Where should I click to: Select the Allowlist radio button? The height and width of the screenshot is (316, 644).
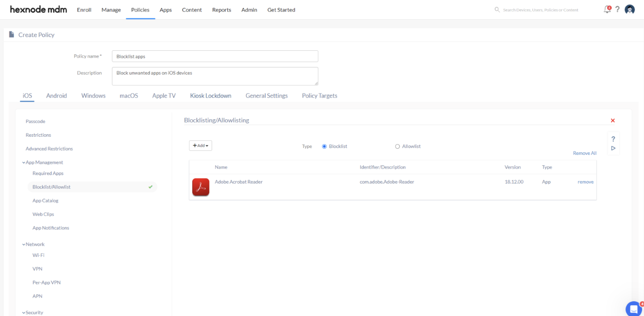(x=397, y=146)
